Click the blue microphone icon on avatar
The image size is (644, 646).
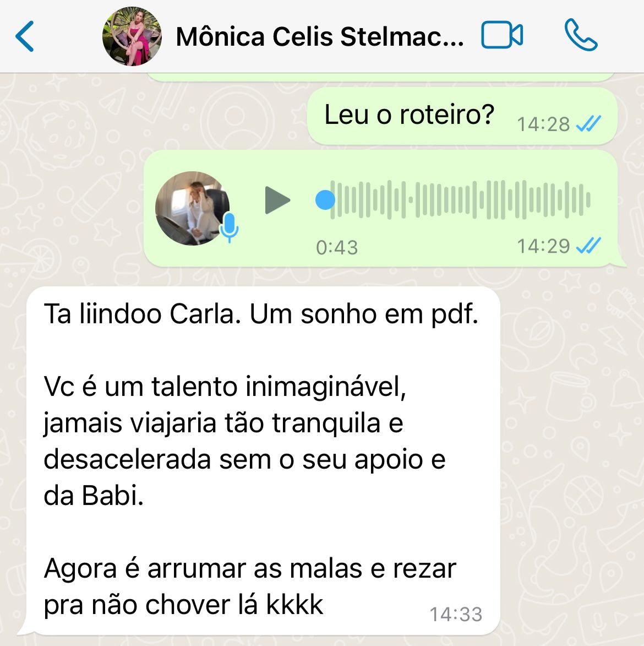click(x=229, y=228)
